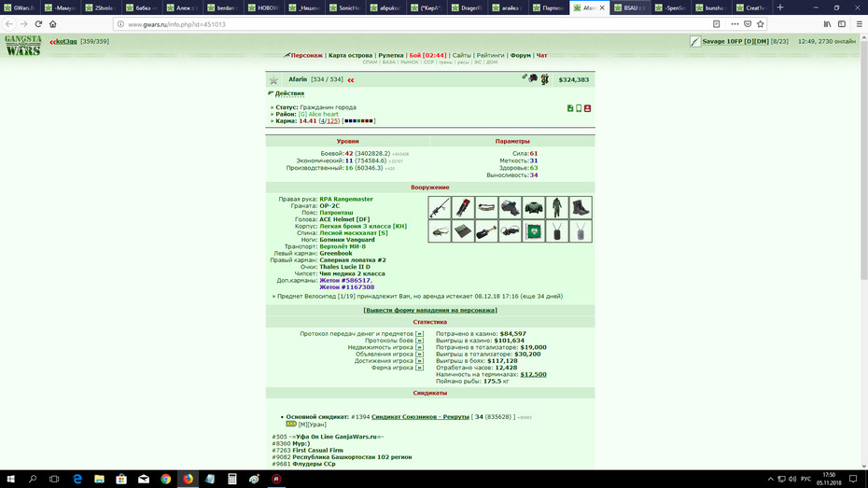The width and height of the screenshot is (868, 488).
Task: Click the ACE Helmet item thumbnail
Action: point(510,207)
